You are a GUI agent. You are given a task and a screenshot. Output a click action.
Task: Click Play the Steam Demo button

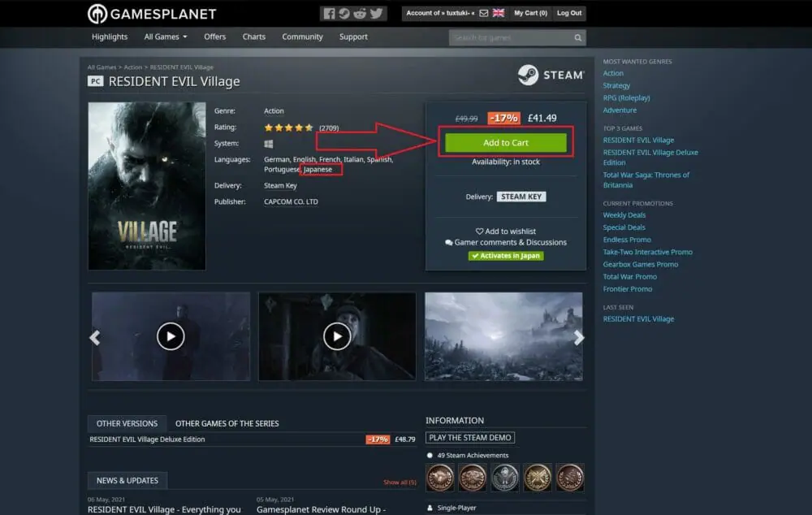coord(471,438)
